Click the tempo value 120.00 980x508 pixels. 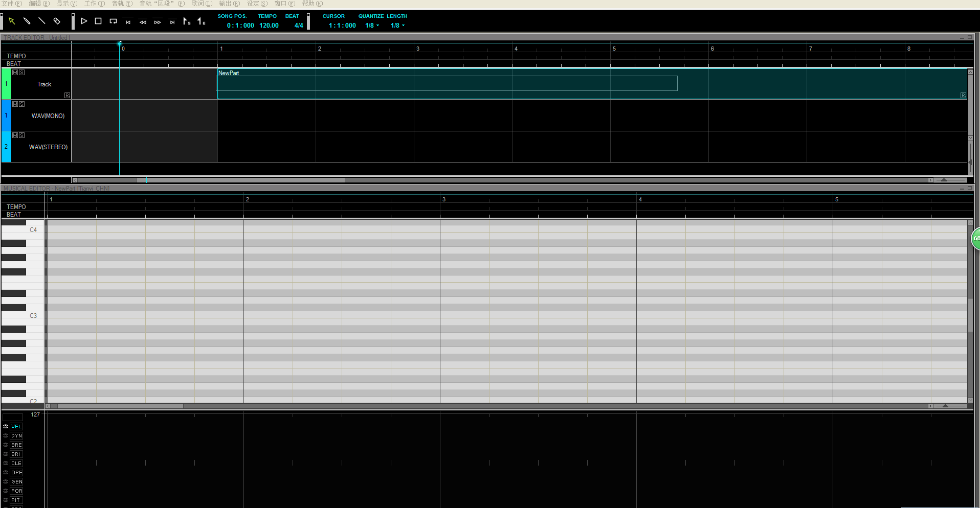point(269,26)
